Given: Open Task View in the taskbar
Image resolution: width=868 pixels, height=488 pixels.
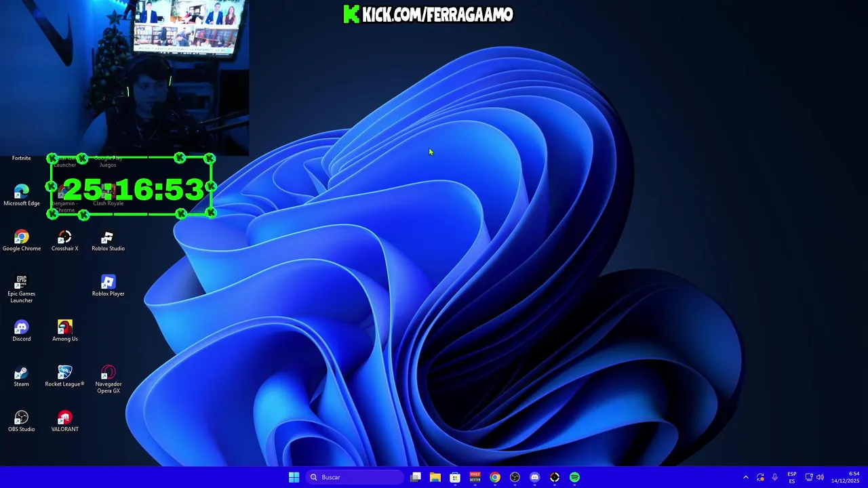Looking at the screenshot, I should point(416,477).
